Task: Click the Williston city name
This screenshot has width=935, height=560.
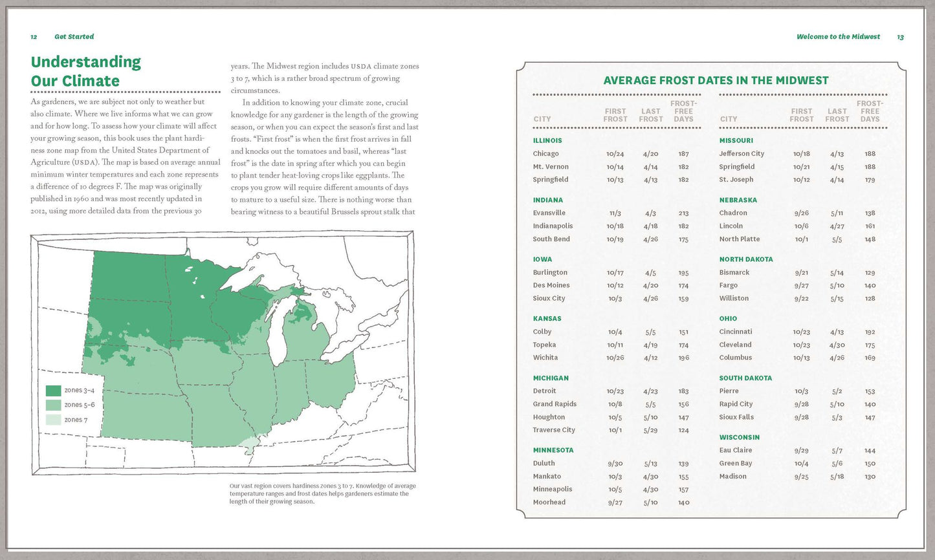Action: point(734,299)
